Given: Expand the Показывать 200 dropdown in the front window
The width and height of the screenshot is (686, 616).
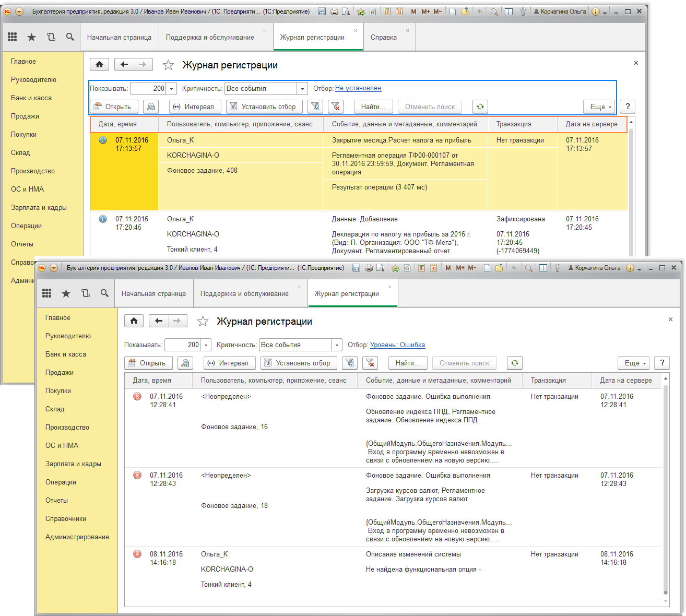Looking at the screenshot, I should tap(206, 345).
